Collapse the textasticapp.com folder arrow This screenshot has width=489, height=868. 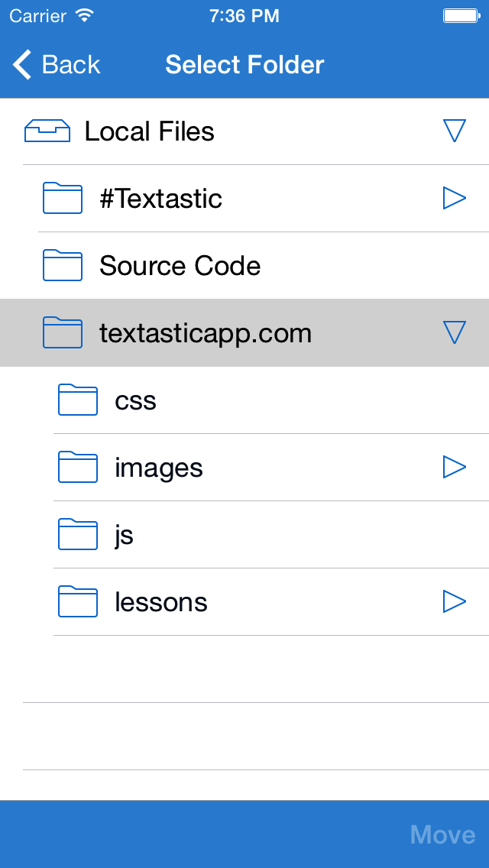pyautogui.click(x=455, y=333)
